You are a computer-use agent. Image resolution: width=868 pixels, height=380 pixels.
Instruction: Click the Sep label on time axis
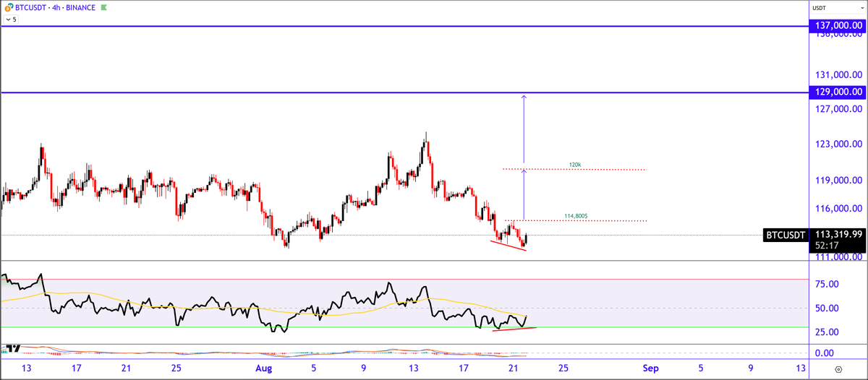click(x=651, y=368)
